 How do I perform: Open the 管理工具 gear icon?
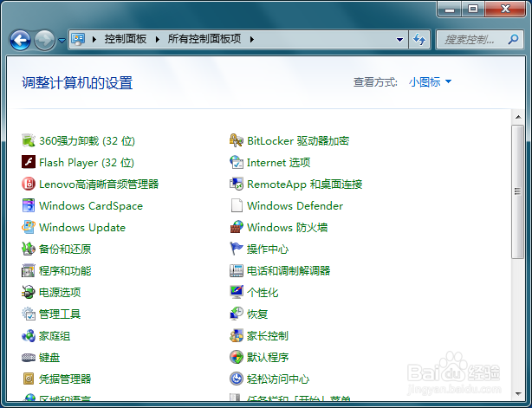coord(29,314)
